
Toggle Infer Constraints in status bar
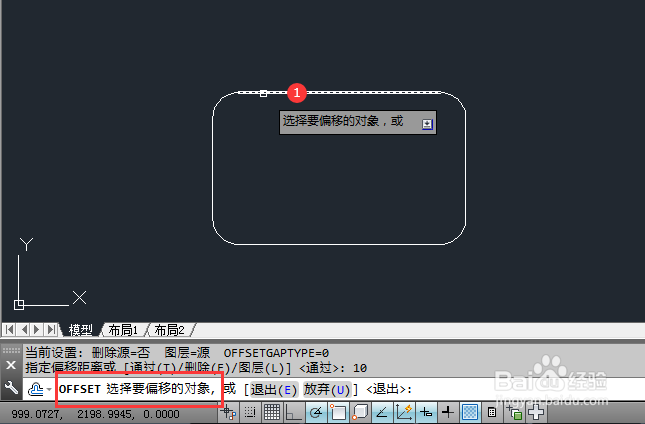click(x=228, y=412)
